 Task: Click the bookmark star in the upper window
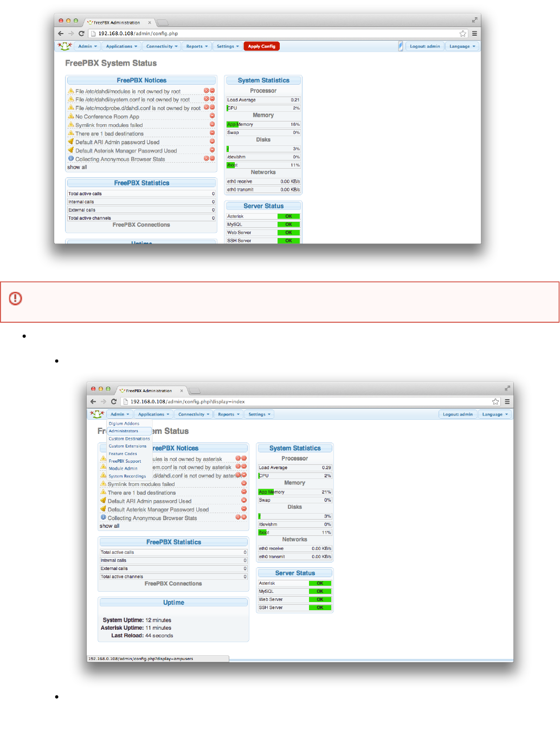point(462,34)
